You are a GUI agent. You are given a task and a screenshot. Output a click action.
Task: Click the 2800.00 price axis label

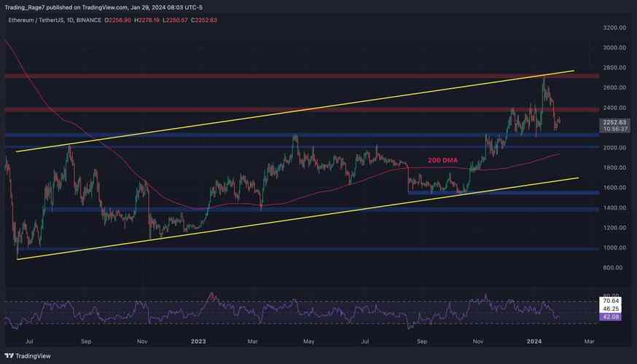point(614,68)
